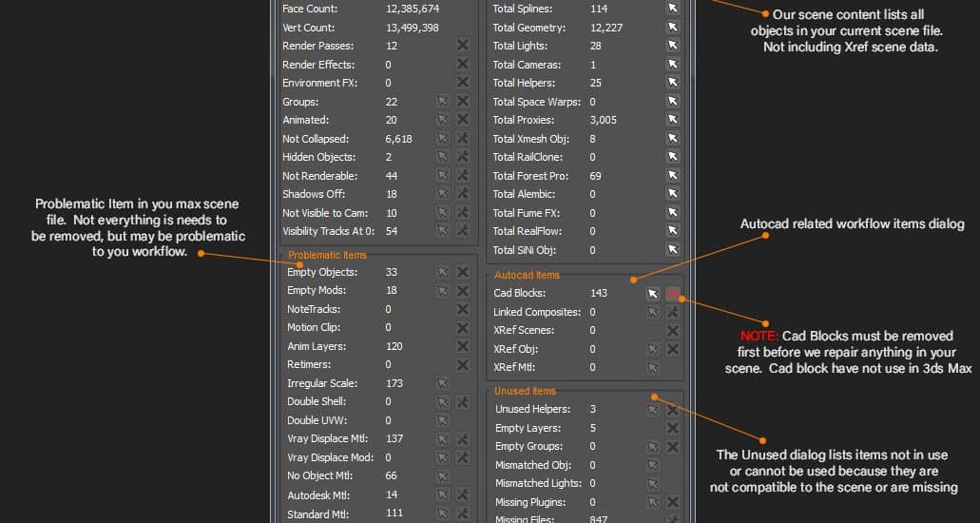Click the select arrow beside Total Lights

coord(673,46)
